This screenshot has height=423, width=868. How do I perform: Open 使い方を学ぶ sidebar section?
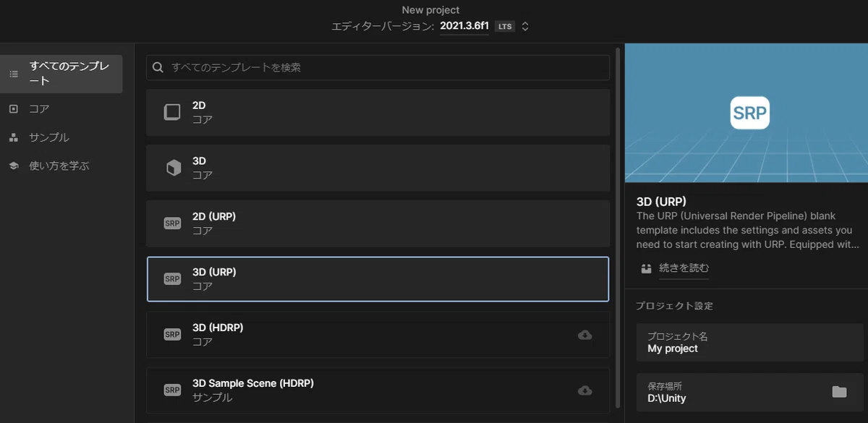coord(61,166)
